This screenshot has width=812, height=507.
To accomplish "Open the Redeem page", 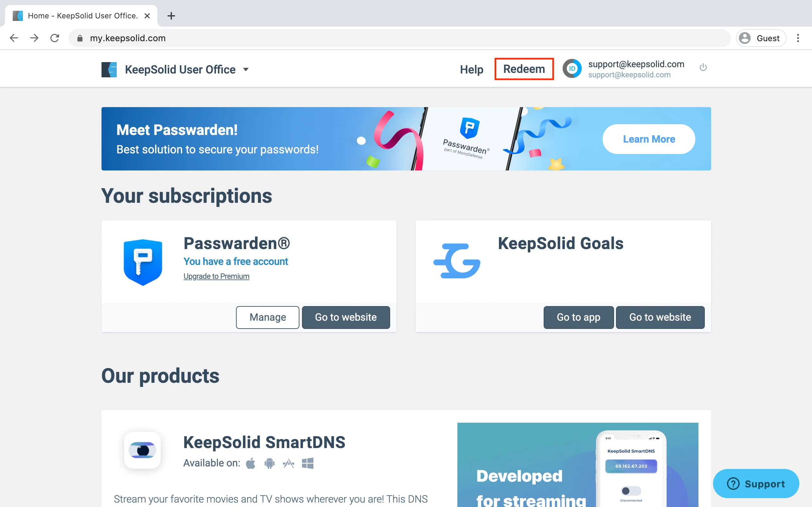I will (524, 69).
